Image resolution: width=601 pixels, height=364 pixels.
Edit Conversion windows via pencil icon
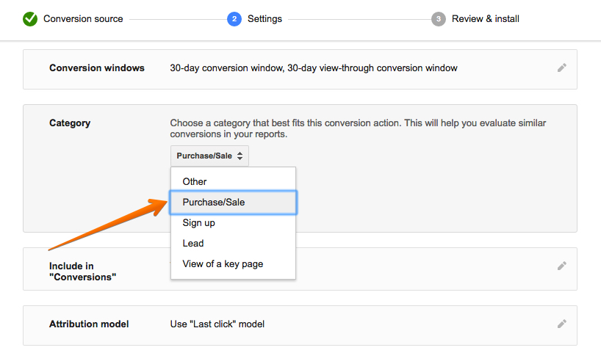[x=562, y=68]
